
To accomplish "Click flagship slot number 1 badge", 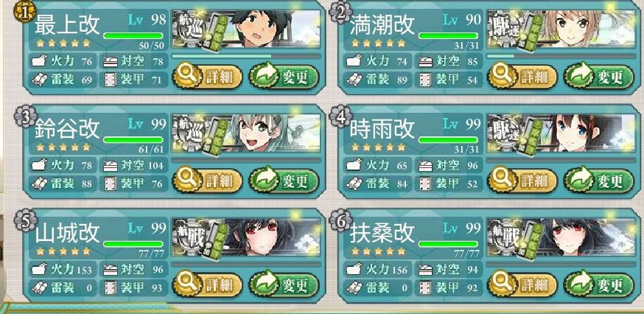I will tap(26, 13).
